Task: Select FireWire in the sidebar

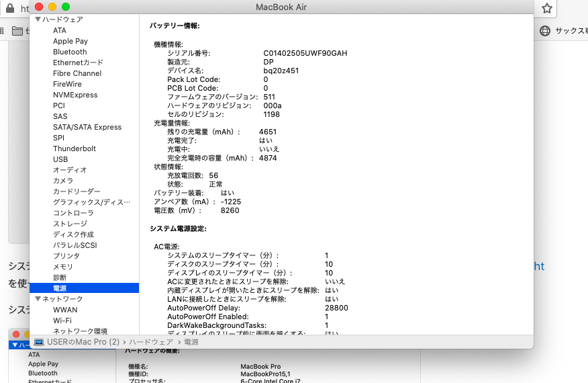Action: 67,84
